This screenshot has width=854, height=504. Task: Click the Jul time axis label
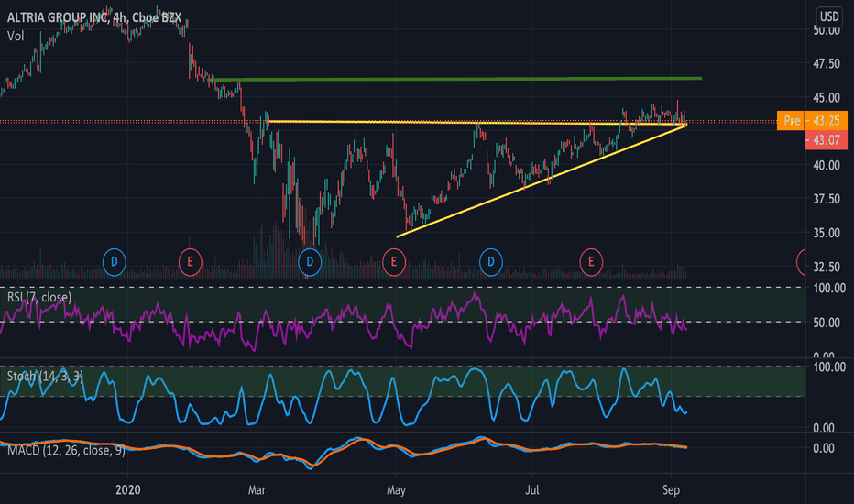click(531, 490)
